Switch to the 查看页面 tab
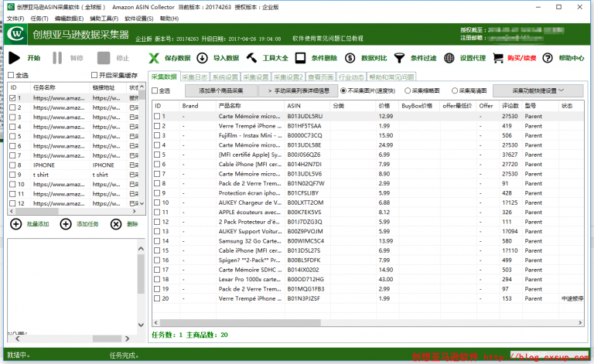Screen dimensions: 594x364 point(321,77)
